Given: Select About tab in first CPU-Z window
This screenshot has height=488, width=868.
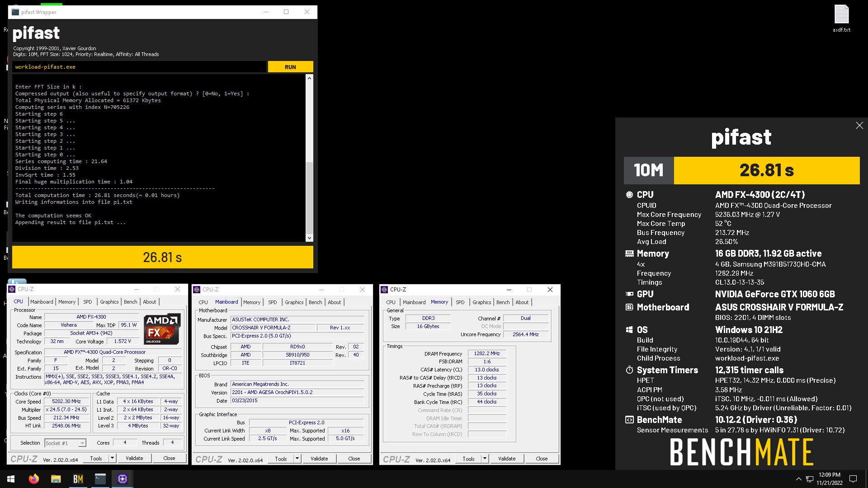Looking at the screenshot, I should (150, 302).
